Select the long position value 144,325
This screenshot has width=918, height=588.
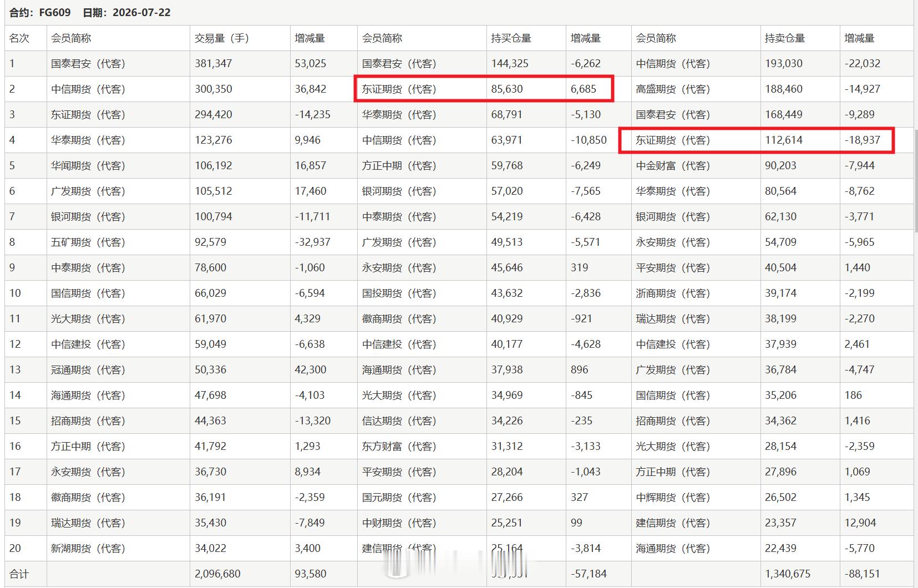pyautogui.click(x=510, y=64)
